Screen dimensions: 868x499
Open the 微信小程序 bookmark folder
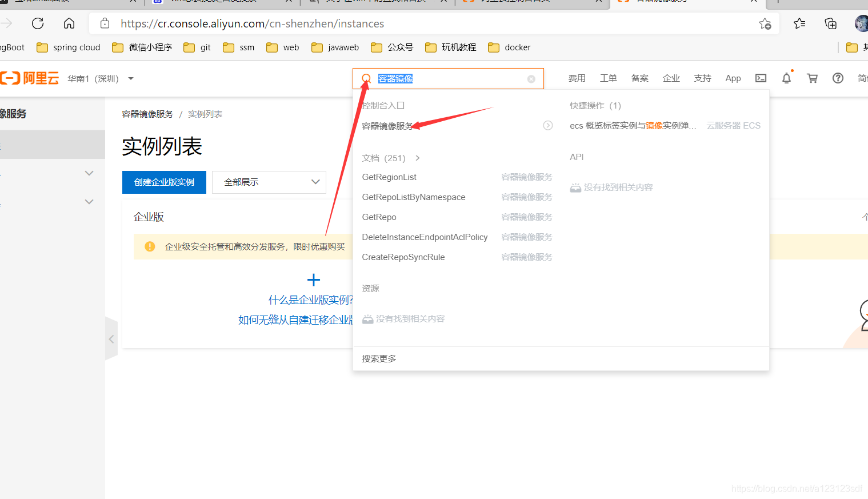coord(142,47)
